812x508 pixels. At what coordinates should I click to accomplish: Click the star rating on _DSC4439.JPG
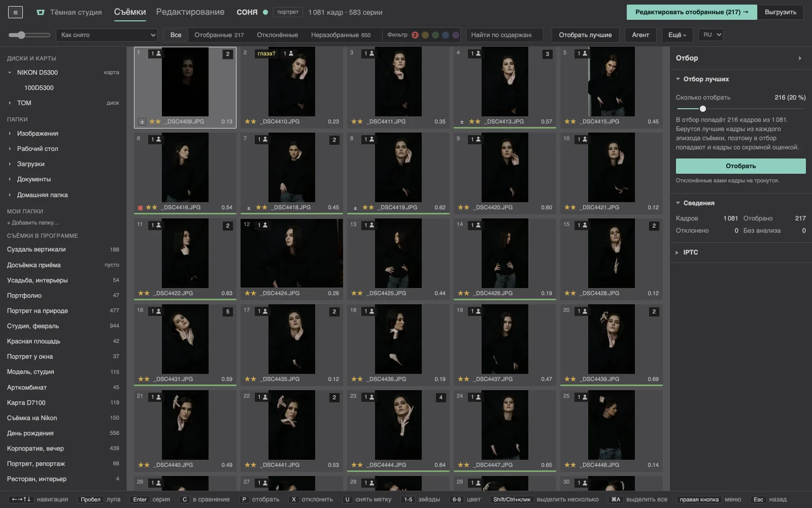[x=570, y=379]
